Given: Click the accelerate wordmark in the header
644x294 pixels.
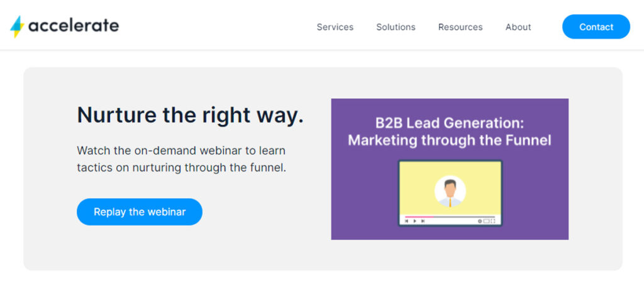Looking at the screenshot, I should (73, 26).
